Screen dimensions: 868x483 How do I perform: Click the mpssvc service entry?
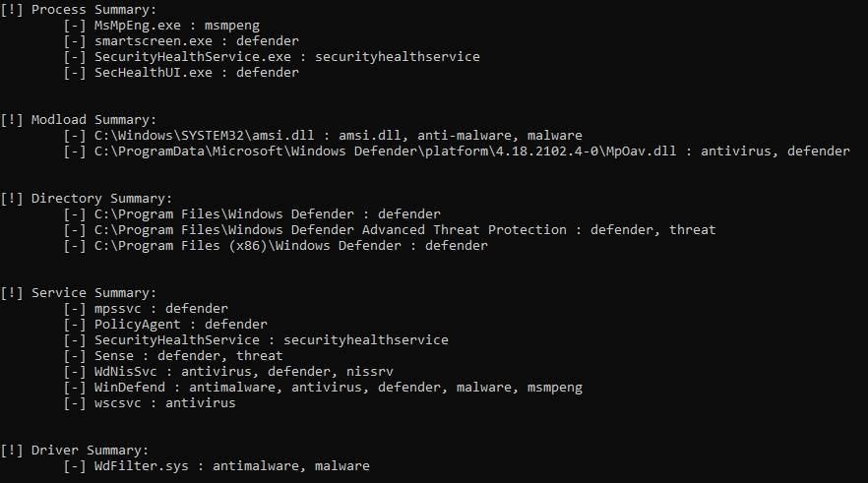161,309
